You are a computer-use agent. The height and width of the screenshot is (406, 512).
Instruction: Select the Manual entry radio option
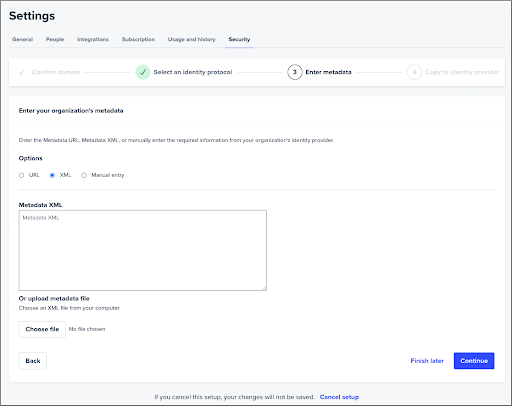(x=84, y=175)
